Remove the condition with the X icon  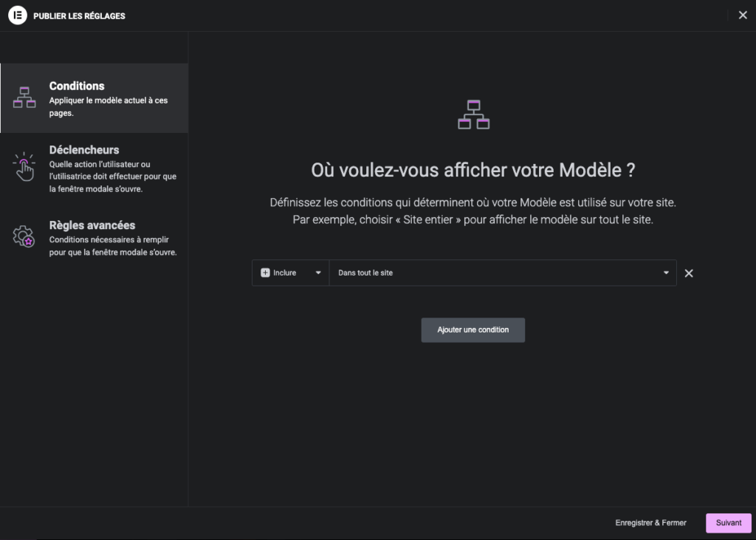689,273
